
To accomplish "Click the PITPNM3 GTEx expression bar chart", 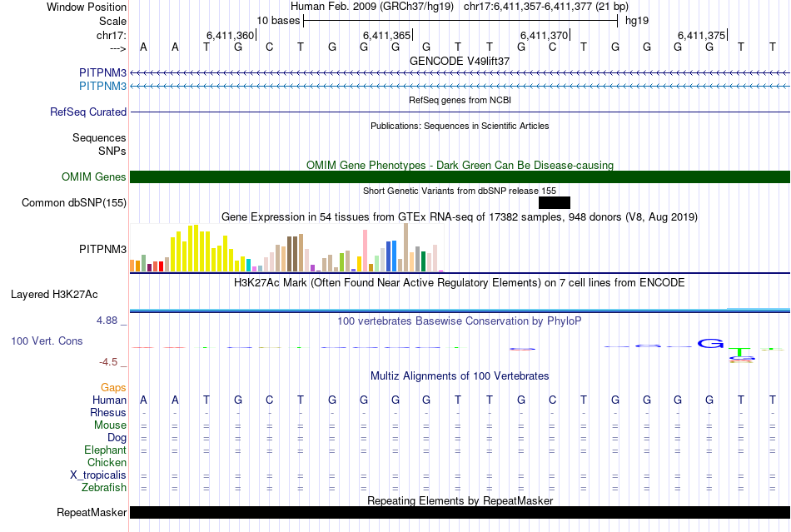I will (x=286, y=247).
